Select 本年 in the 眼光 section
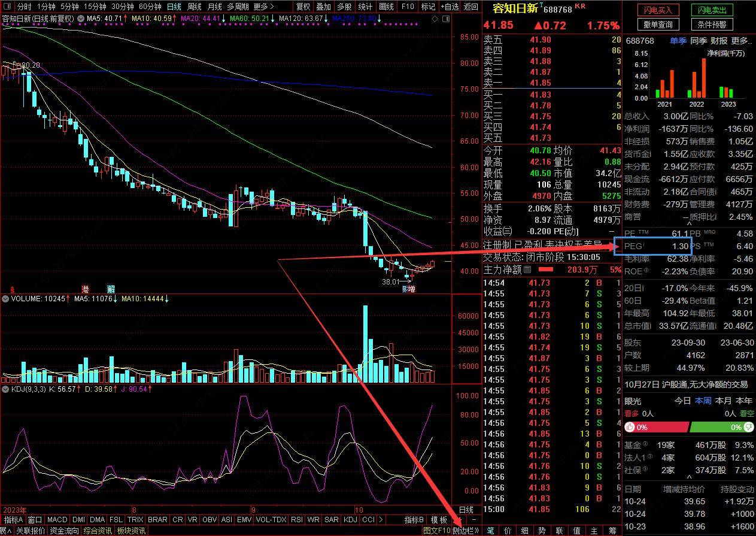 (x=744, y=401)
